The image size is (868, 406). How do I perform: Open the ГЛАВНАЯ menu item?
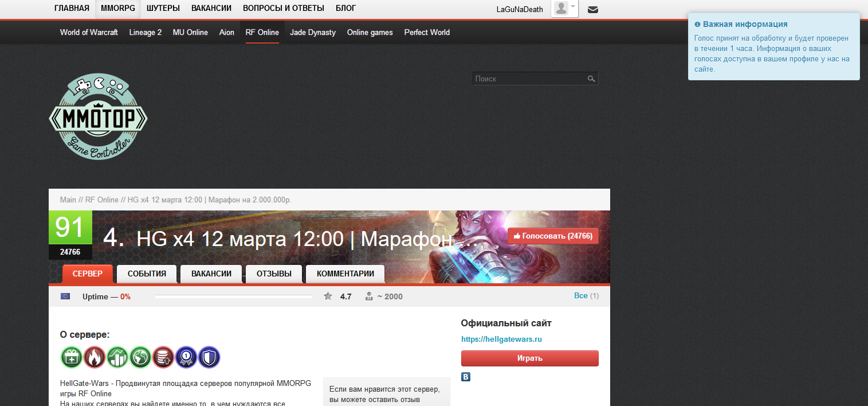coord(72,8)
